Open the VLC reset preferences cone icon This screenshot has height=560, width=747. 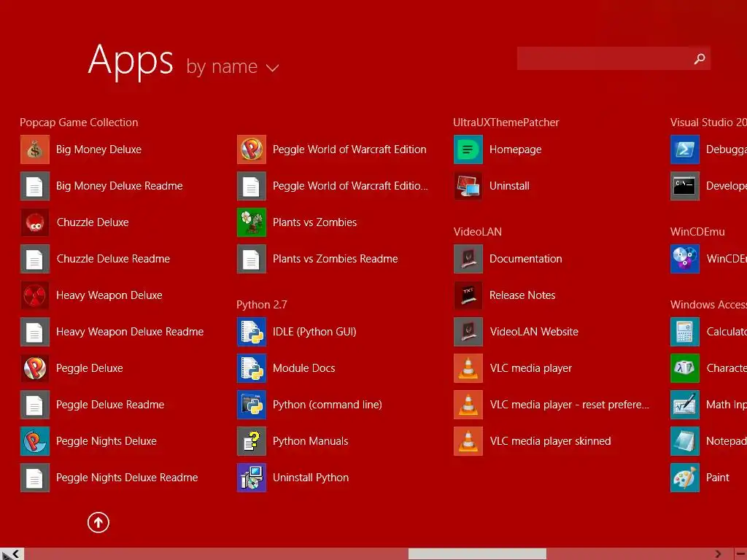tap(468, 405)
